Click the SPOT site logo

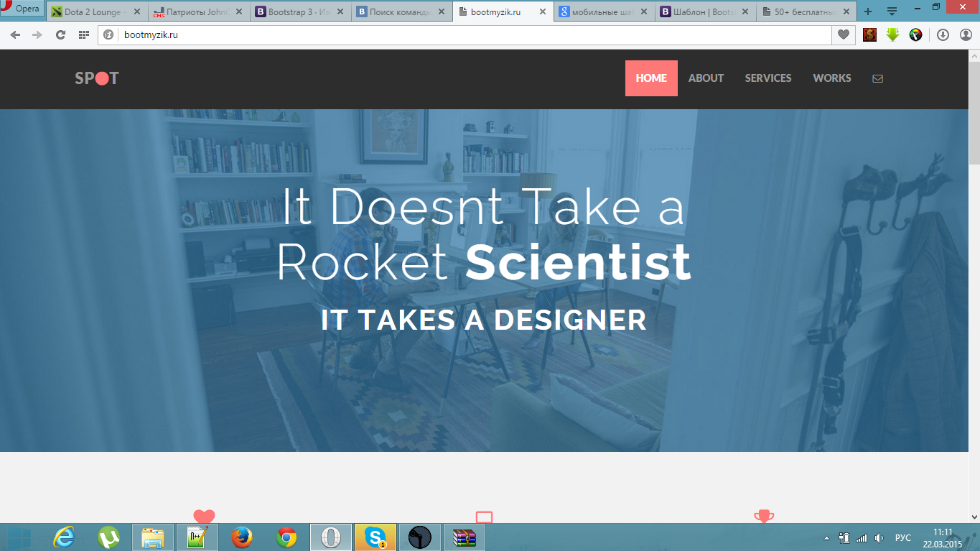point(97,78)
